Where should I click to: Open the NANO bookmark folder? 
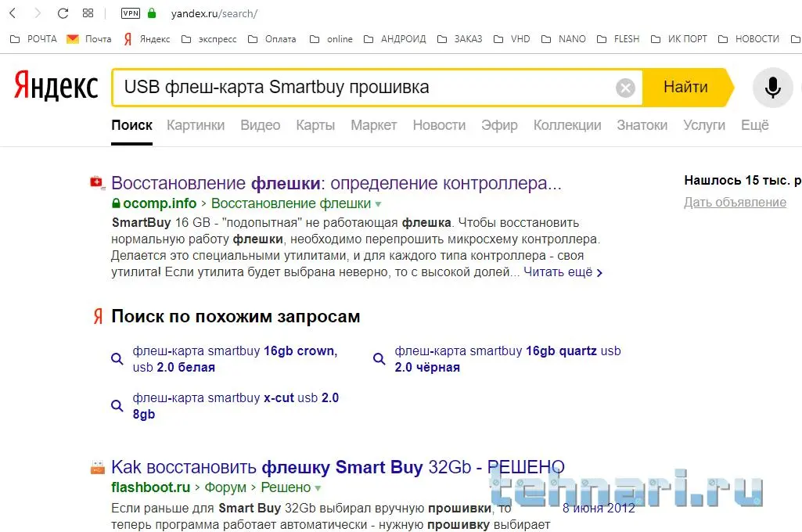pyautogui.click(x=563, y=39)
